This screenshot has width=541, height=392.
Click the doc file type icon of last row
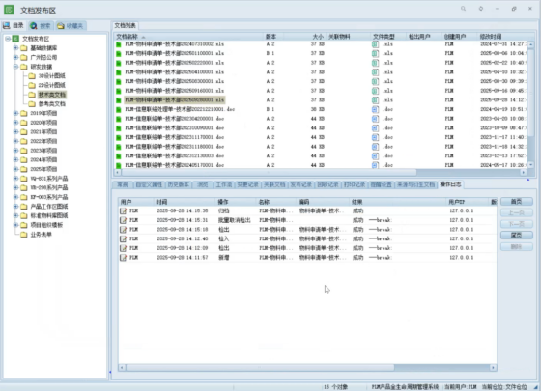375,165
